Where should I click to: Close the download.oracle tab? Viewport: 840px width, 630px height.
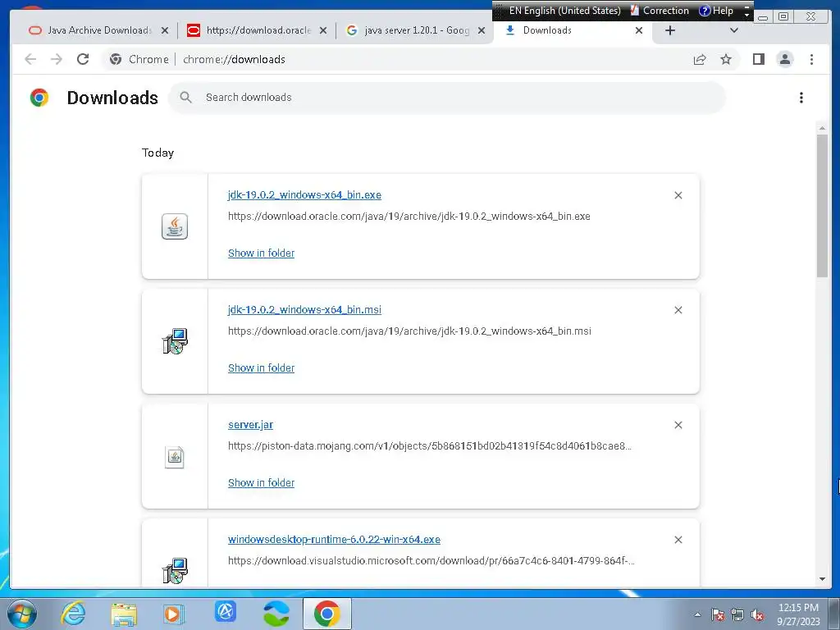click(323, 30)
